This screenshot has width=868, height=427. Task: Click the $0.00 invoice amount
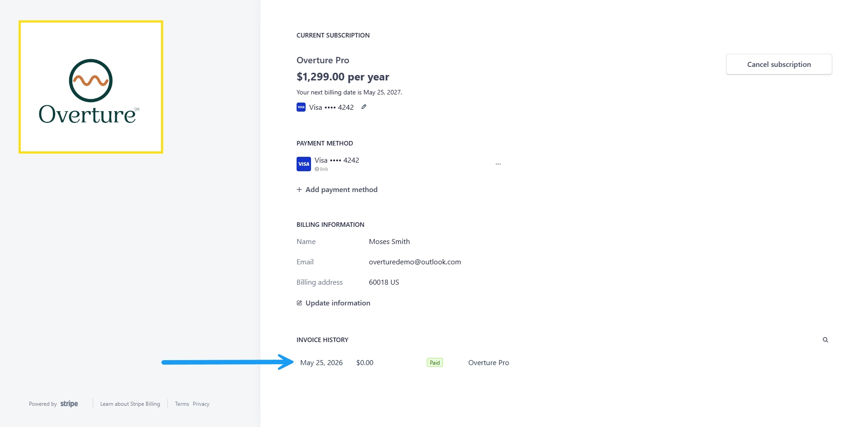(365, 362)
